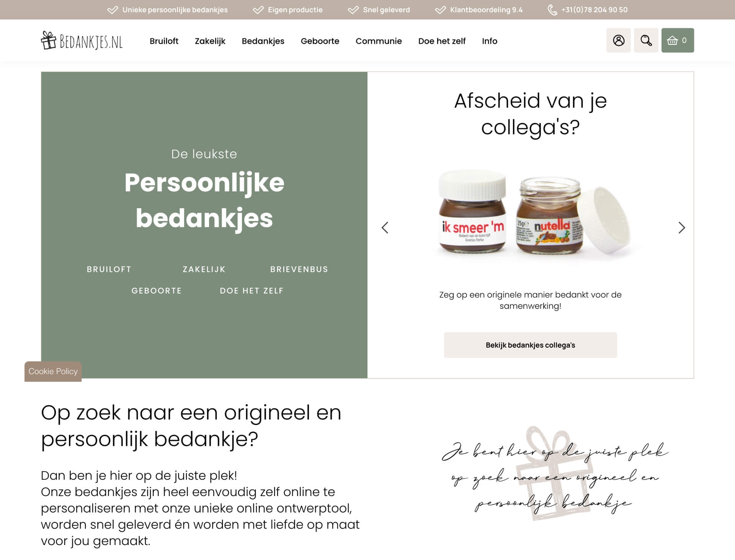This screenshot has width=735, height=560.
Task: Select the Bruiloft navigation menu item
Action: 164,41
